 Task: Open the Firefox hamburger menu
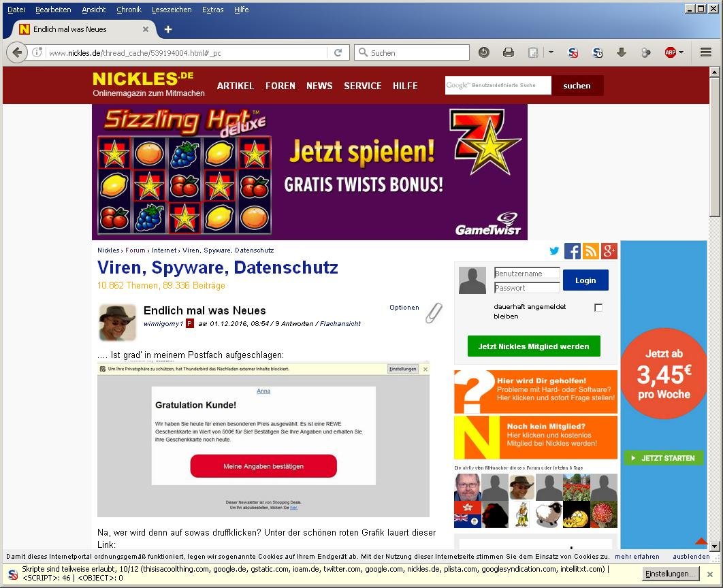click(x=706, y=52)
